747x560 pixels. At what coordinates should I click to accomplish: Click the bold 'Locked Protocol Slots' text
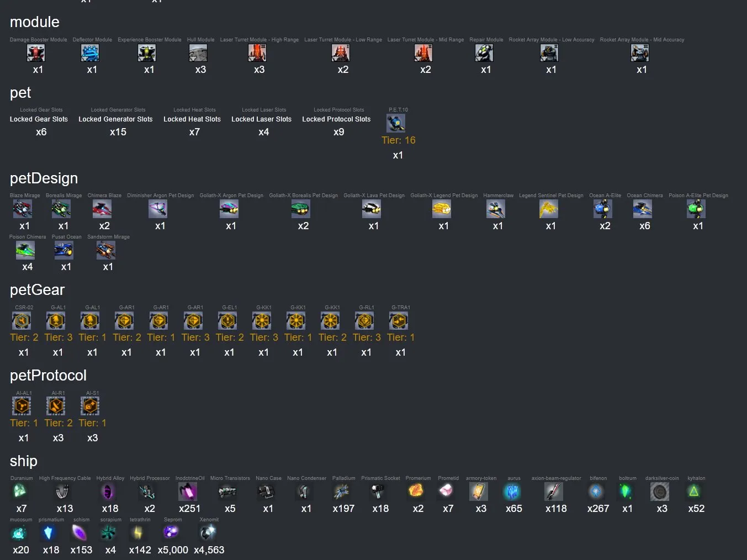tap(336, 119)
